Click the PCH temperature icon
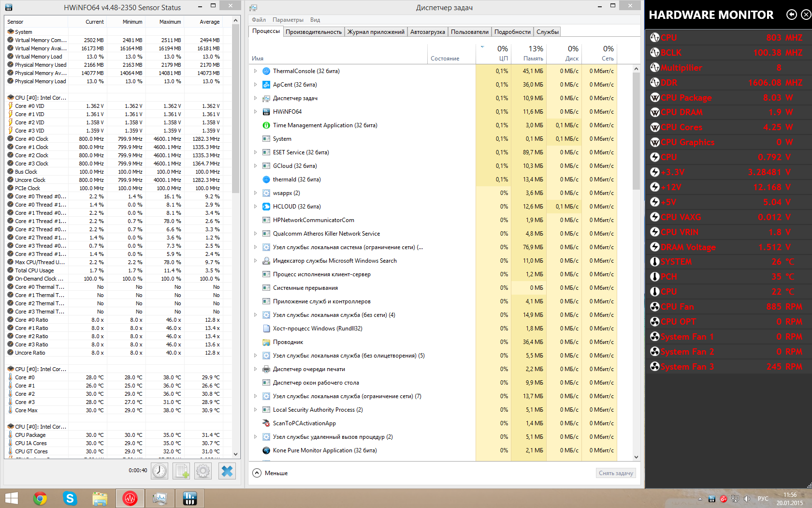This screenshot has height=508, width=812. tap(655, 277)
